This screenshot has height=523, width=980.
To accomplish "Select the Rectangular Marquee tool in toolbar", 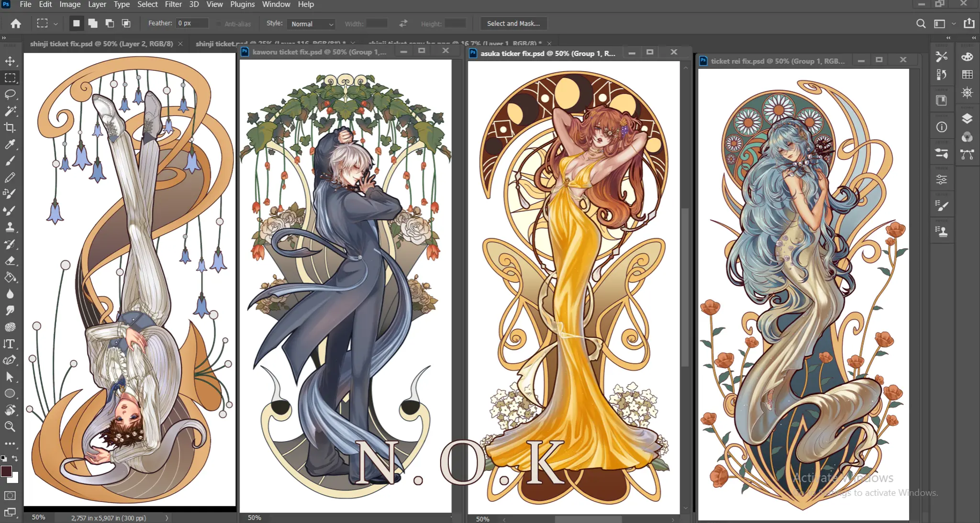I will point(10,78).
